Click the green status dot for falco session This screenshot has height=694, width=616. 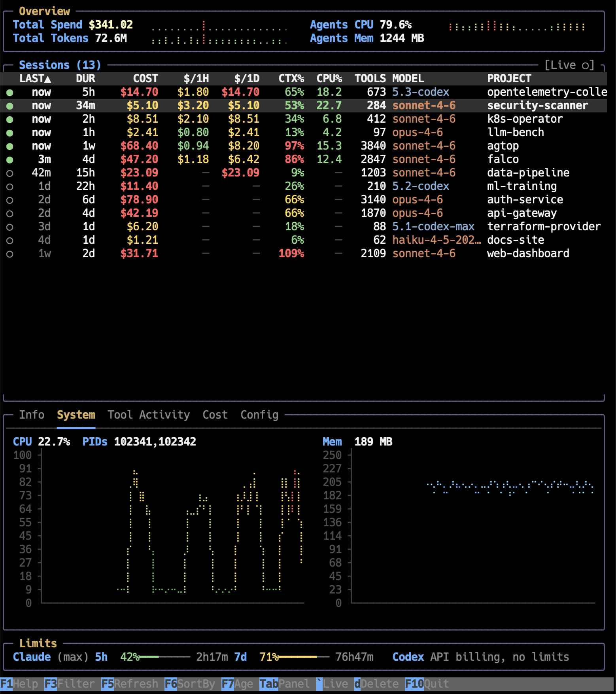(10, 160)
